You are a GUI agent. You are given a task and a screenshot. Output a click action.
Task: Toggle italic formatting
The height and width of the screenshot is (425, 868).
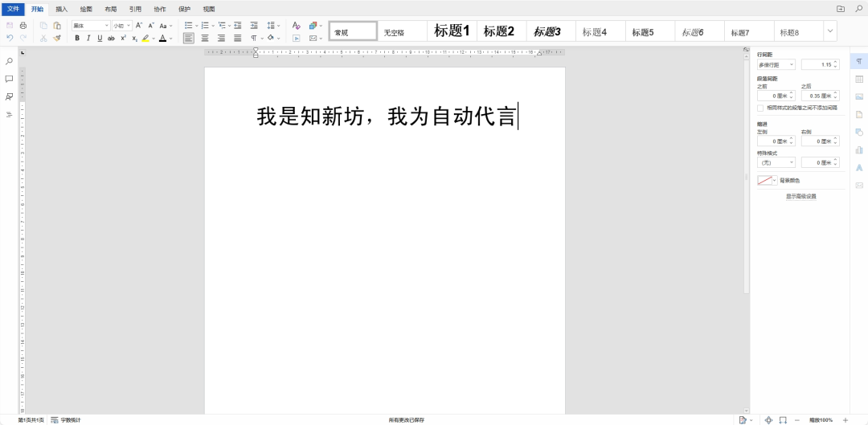[x=88, y=39]
